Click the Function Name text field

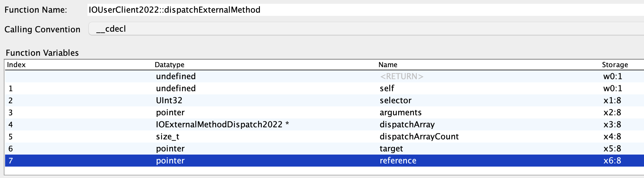click(364, 10)
